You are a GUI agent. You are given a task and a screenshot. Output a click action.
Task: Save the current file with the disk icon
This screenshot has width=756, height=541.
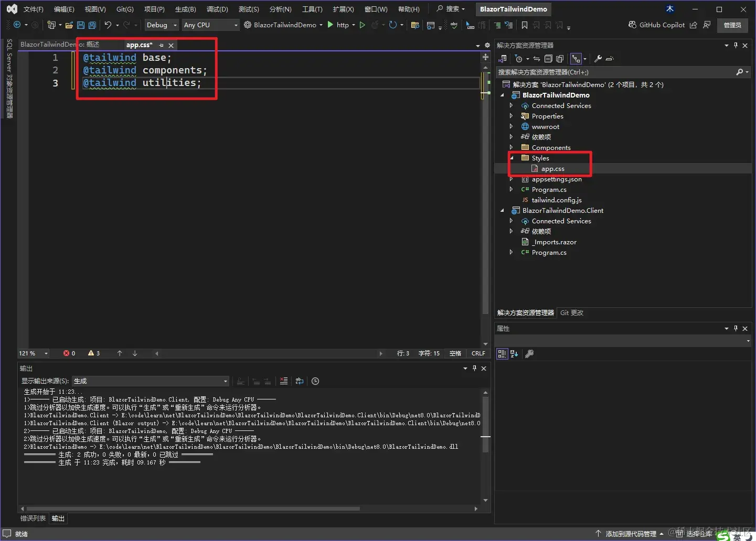click(x=80, y=25)
